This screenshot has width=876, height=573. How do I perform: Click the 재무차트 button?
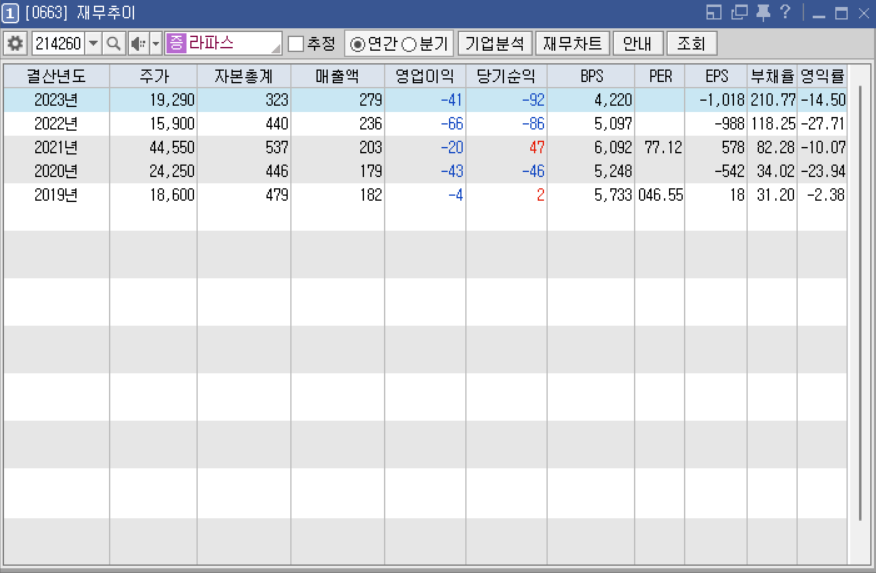pos(572,44)
